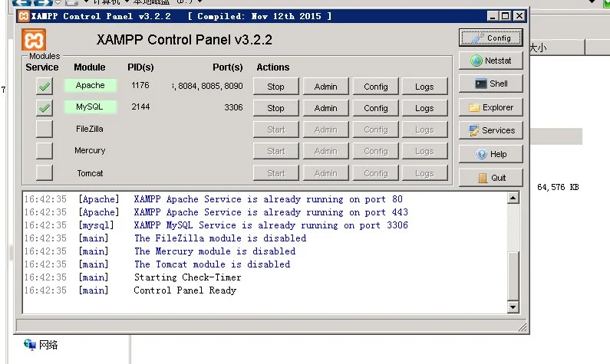Toggle the Apache service checkbox

[45, 87]
